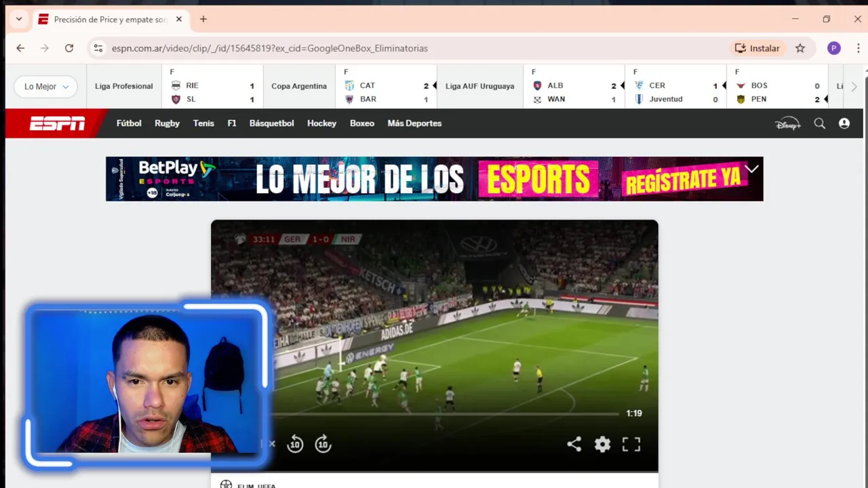This screenshot has height=488, width=868.
Task: Open the Boxeo menu
Action: point(362,123)
